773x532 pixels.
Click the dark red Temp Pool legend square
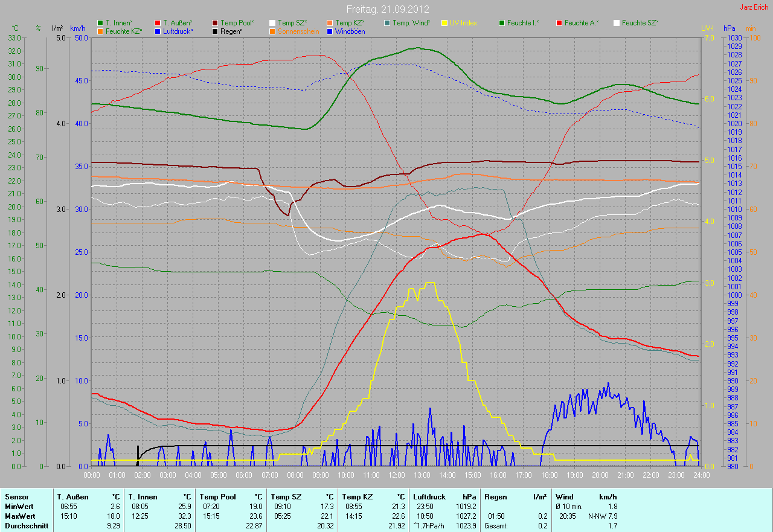pyautogui.click(x=215, y=23)
